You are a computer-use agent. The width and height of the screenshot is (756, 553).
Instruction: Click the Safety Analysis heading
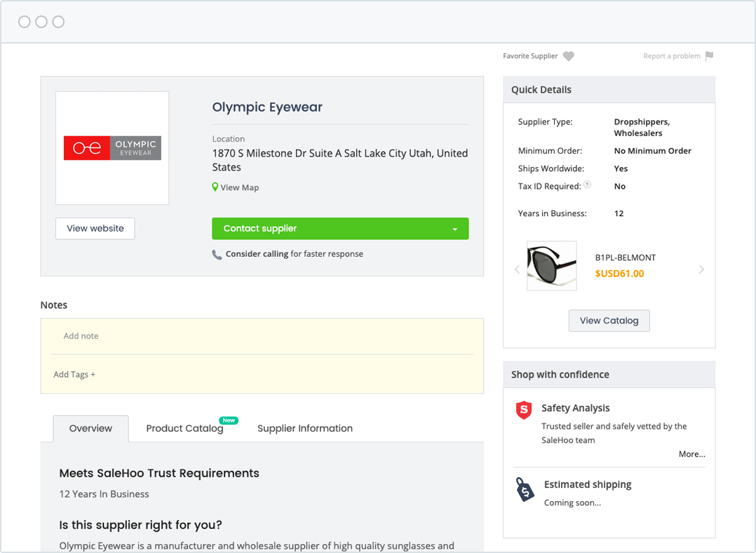click(x=575, y=408)
